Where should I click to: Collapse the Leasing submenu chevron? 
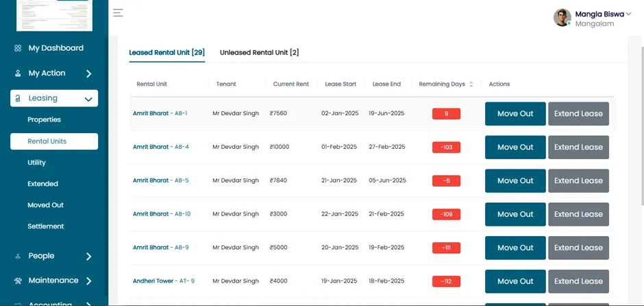(x=88, y=99)
